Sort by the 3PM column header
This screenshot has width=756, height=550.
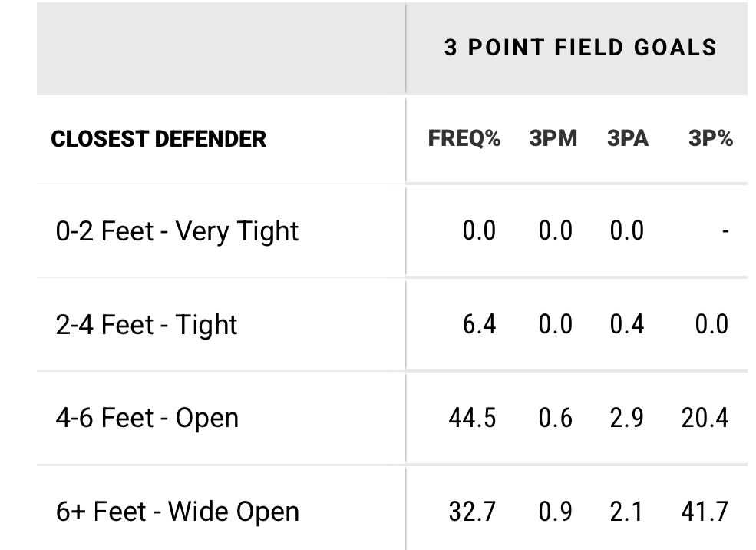pyautogui.click(x=553, y=139)
